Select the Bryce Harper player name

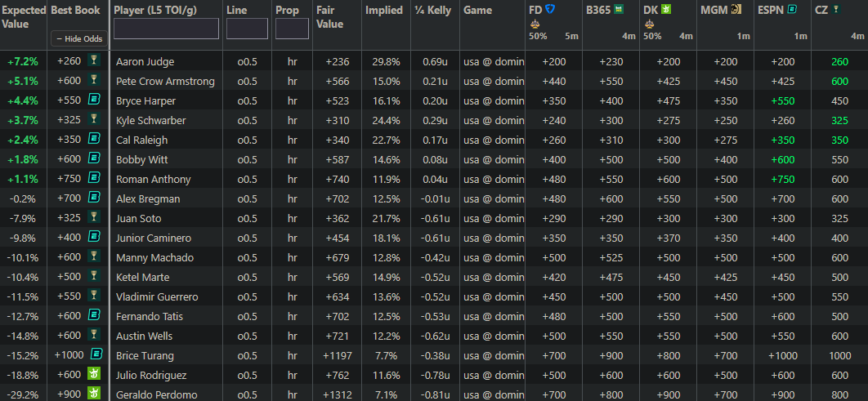coord(145,101)
